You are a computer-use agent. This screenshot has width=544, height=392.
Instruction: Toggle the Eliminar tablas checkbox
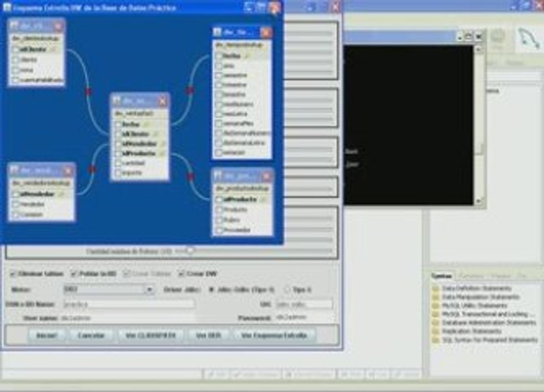(13, 274)
